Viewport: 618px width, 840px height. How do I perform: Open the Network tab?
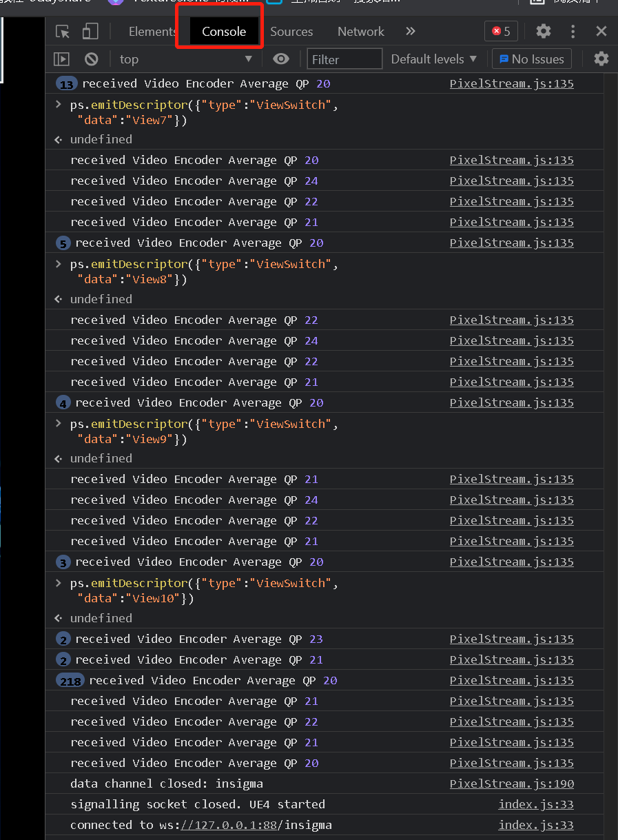click(361, 32)
